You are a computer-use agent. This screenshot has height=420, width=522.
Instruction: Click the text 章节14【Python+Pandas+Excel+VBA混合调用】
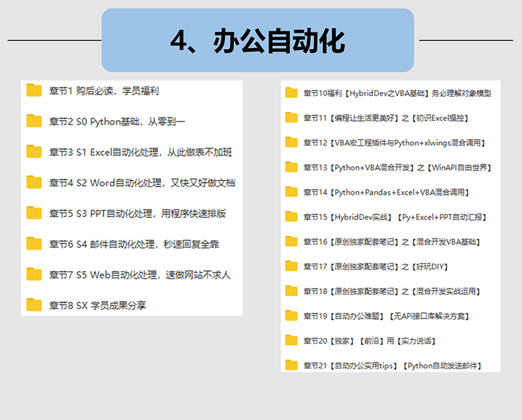386,192
